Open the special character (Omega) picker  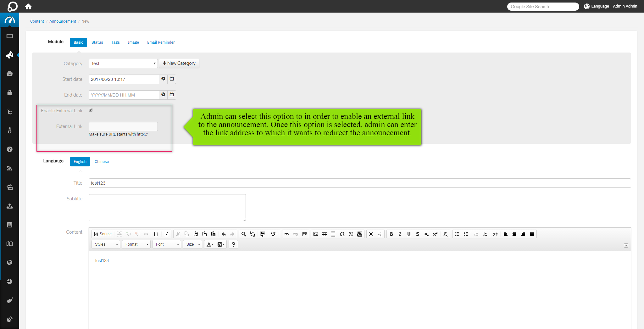click(x=342, y=234)
